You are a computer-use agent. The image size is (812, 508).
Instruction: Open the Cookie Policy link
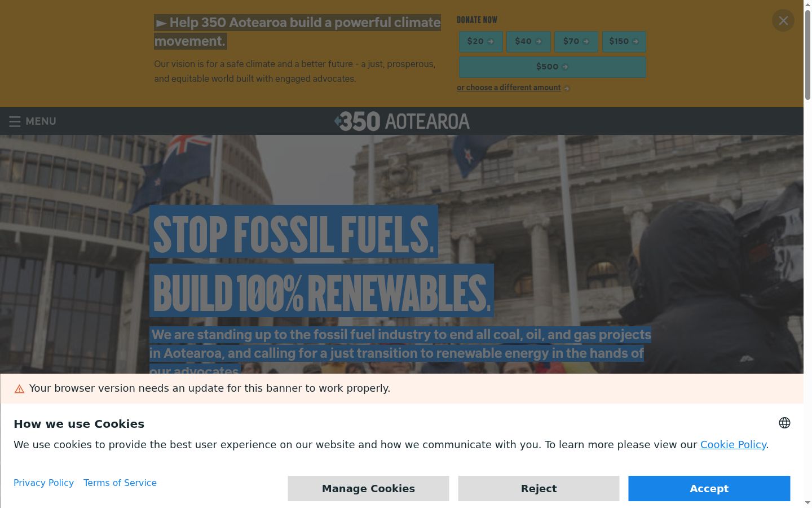pos(733,445)
